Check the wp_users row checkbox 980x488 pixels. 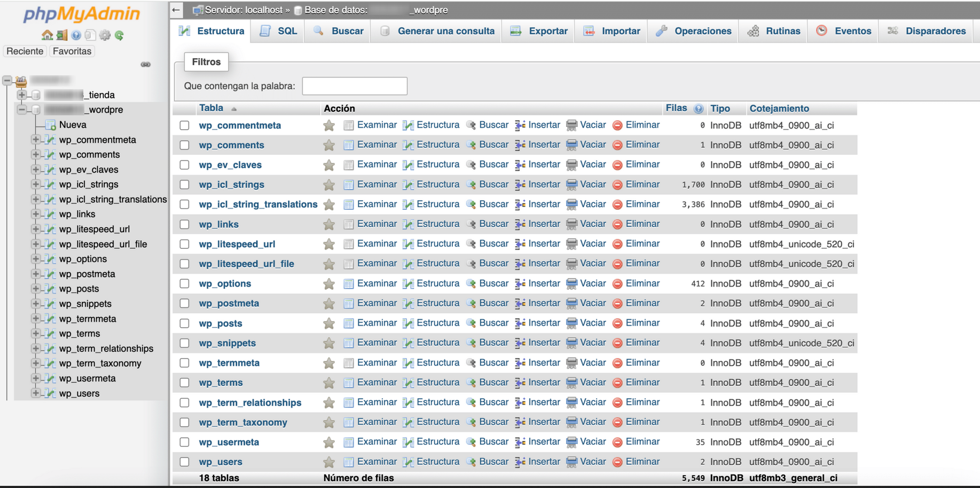click(185, 462)
